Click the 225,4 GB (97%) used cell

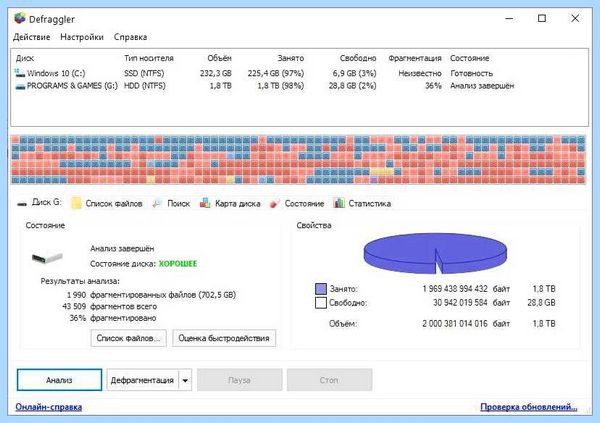[276, 73]
